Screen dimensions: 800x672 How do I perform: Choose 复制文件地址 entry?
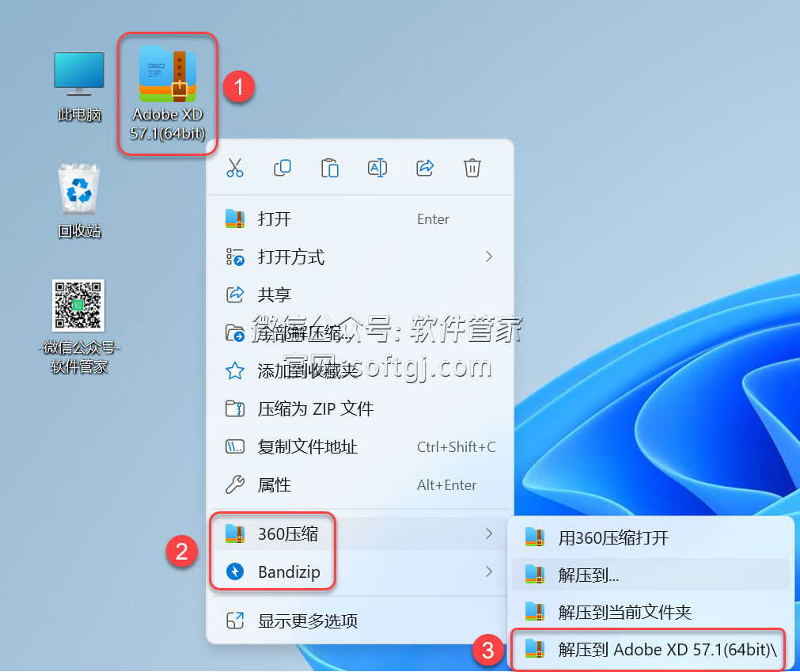pos(360,447)
